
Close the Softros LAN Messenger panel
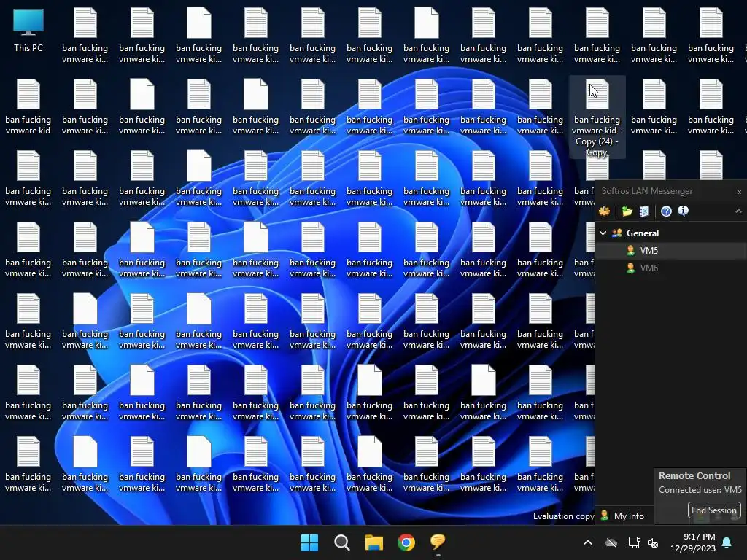tap(739, 192)
